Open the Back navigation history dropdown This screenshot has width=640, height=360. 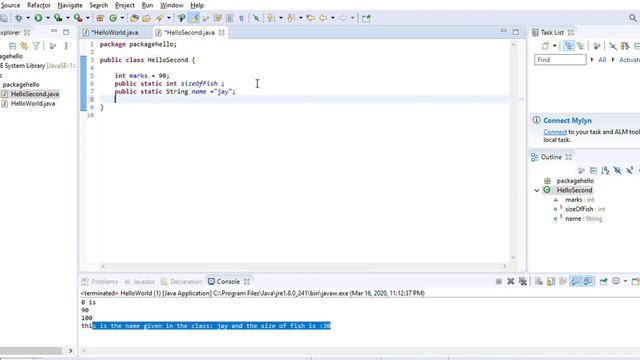(x=333, y=18)
